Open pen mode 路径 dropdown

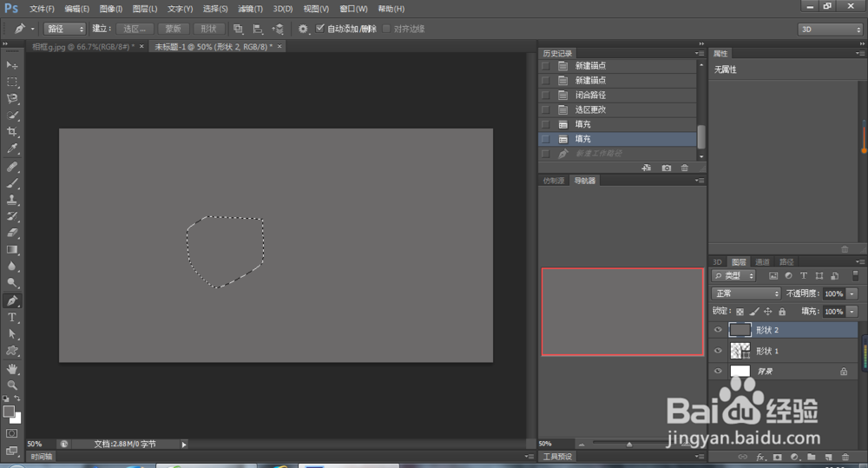pos(65,29)
